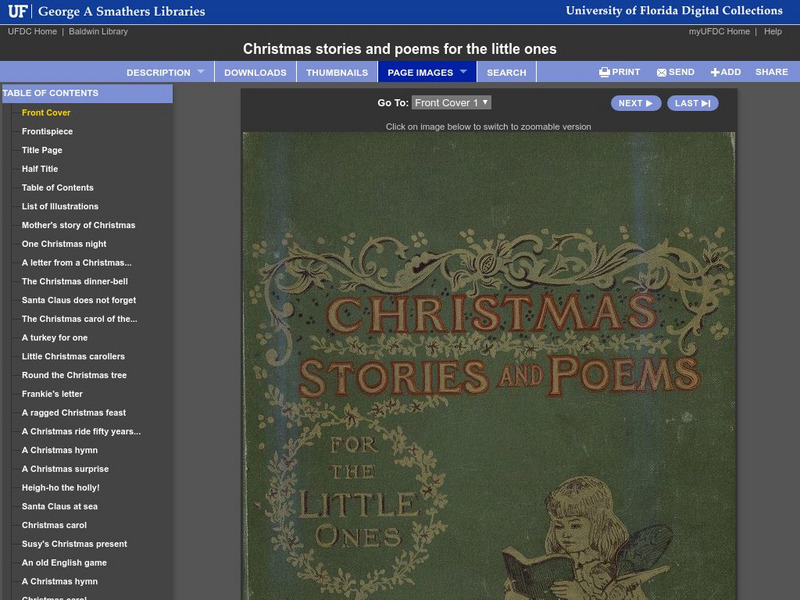Viewport: 800px width, 600px height.
Task: Open Santa Claus at sea entry
Action: pyautogui.click(x=59, y=507)
